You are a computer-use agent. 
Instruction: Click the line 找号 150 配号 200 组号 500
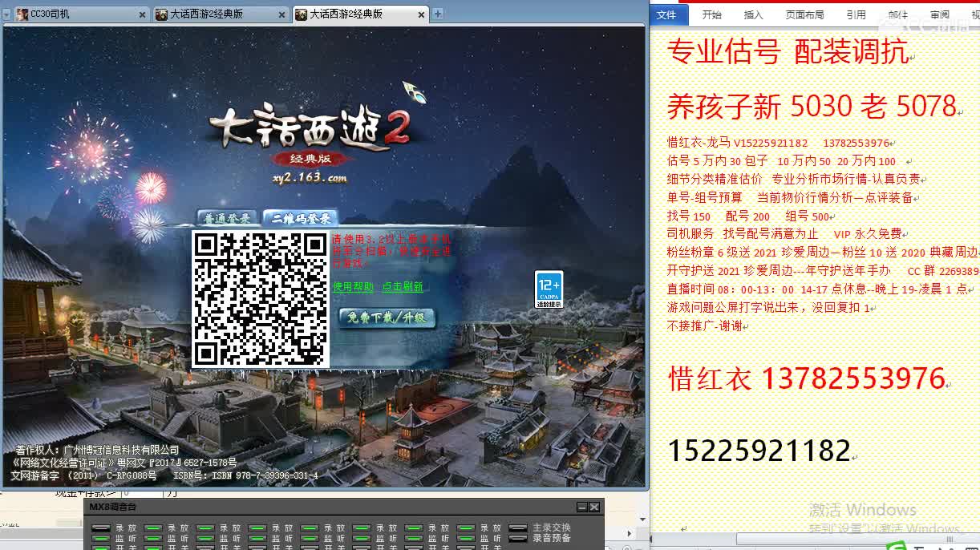point(748,216)
